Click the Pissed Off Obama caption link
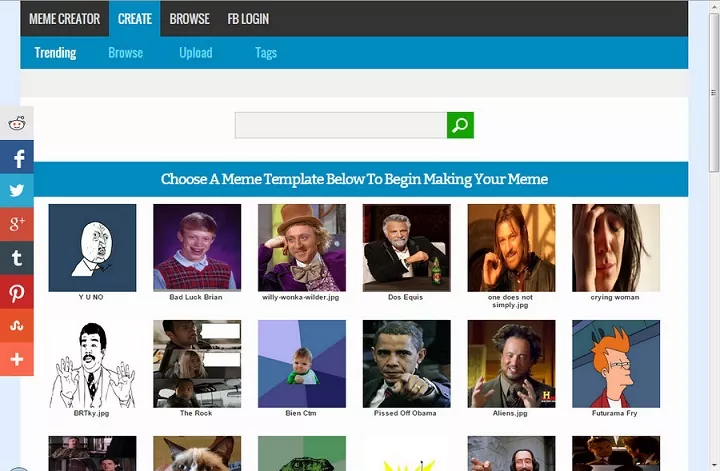This screenshot has height=471, width=720. (x=405, y=413)
